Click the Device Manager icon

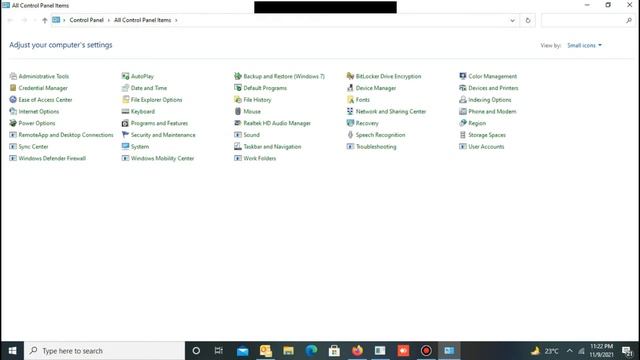[350, 88]
